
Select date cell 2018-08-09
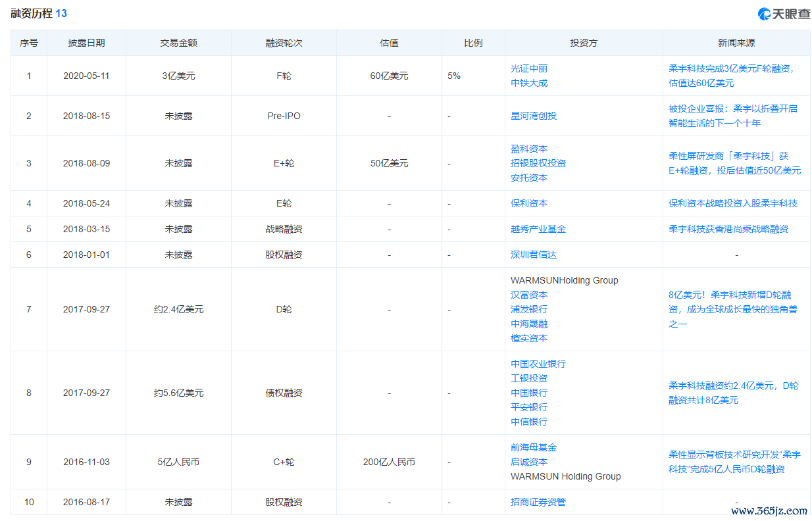86,163
